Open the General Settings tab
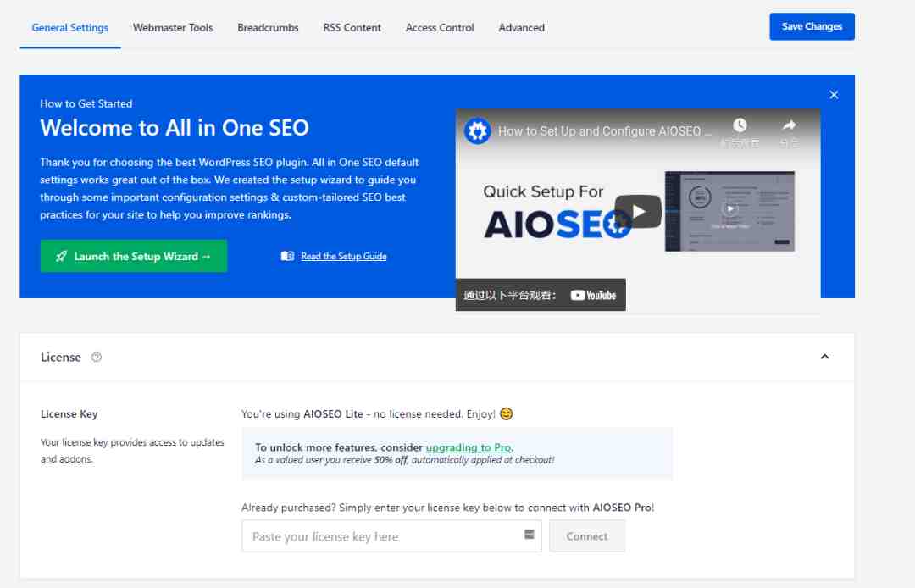The width and height of the screenshot is (915, 588). coord(70,27)
